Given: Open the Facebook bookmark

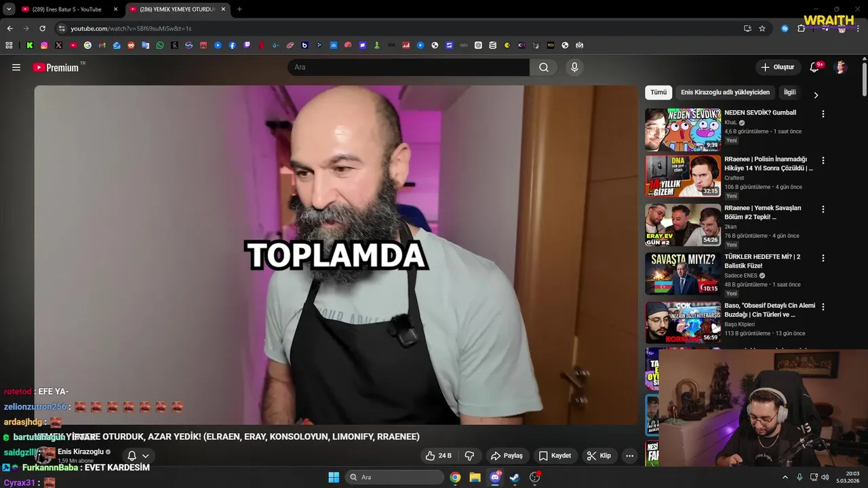Looking at the screenshot, I should [x=233, y=45].
